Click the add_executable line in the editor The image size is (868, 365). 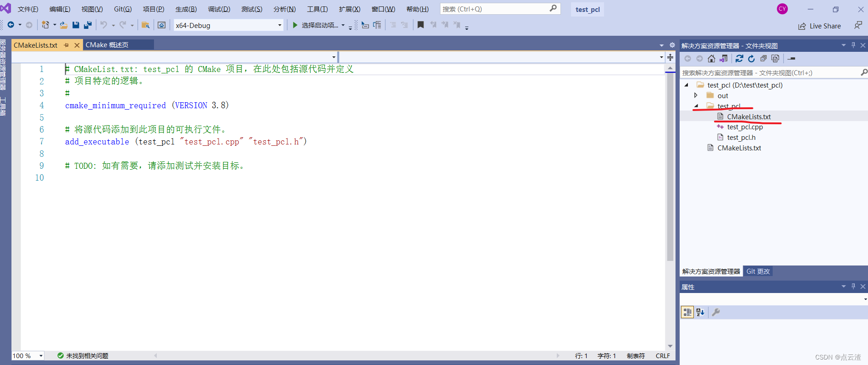[x=186, y=142]
